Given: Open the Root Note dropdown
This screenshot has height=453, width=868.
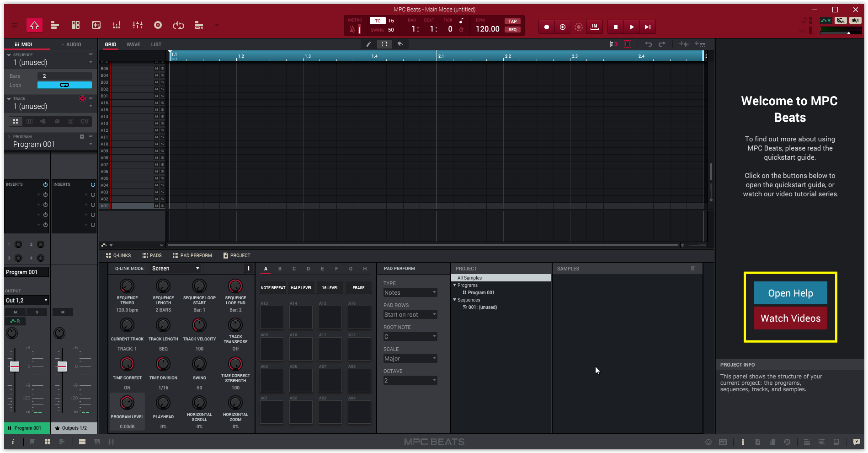Looking at the screenshot, I should (410, 337).
